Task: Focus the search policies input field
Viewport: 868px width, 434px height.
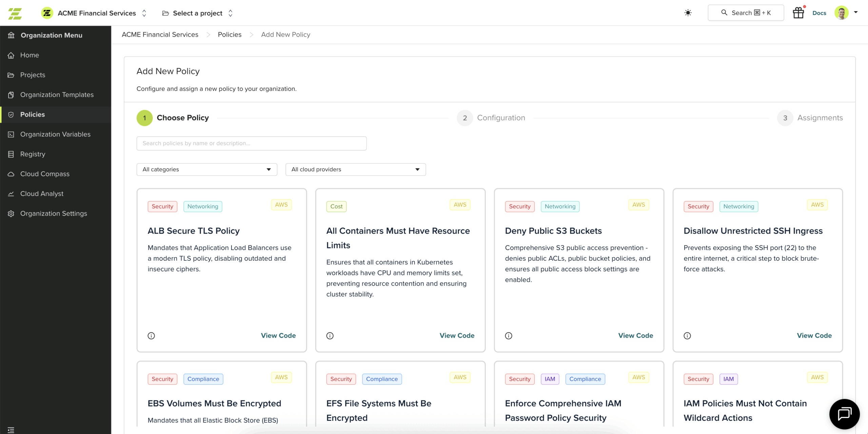Action: click(x=251, y=143)
